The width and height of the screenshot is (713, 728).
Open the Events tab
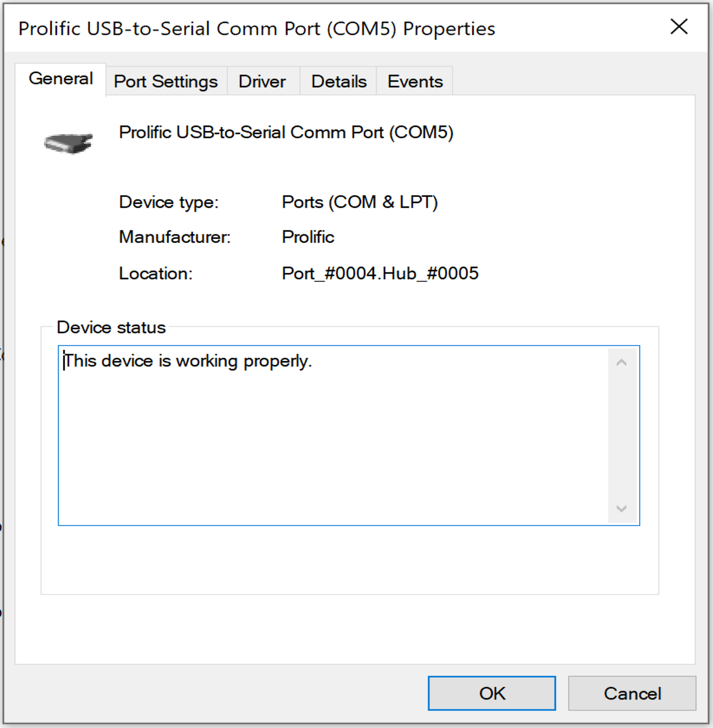414,81
